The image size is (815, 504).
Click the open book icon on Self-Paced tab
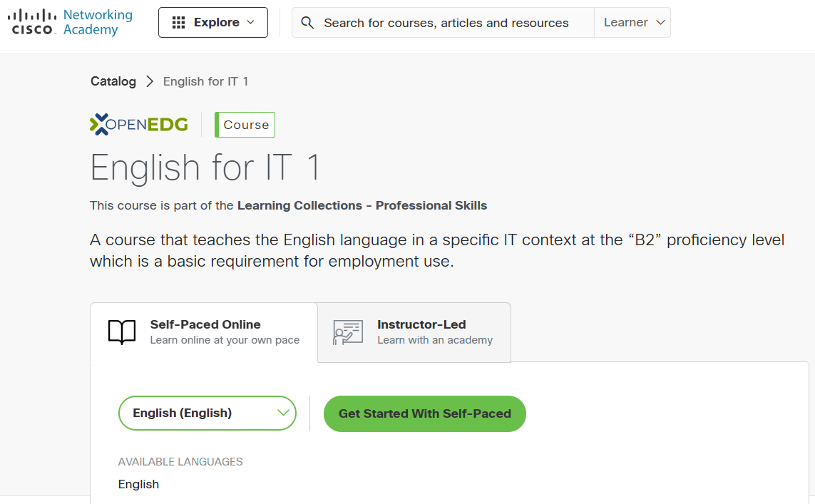click(122, 331)
